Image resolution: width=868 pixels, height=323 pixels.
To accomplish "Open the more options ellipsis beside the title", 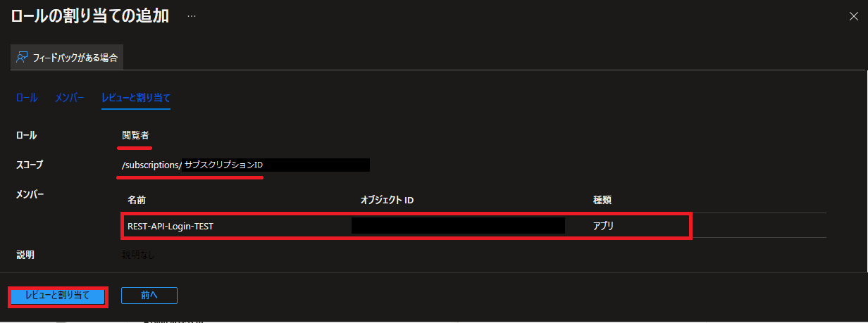I will click(x=192, y=16).
